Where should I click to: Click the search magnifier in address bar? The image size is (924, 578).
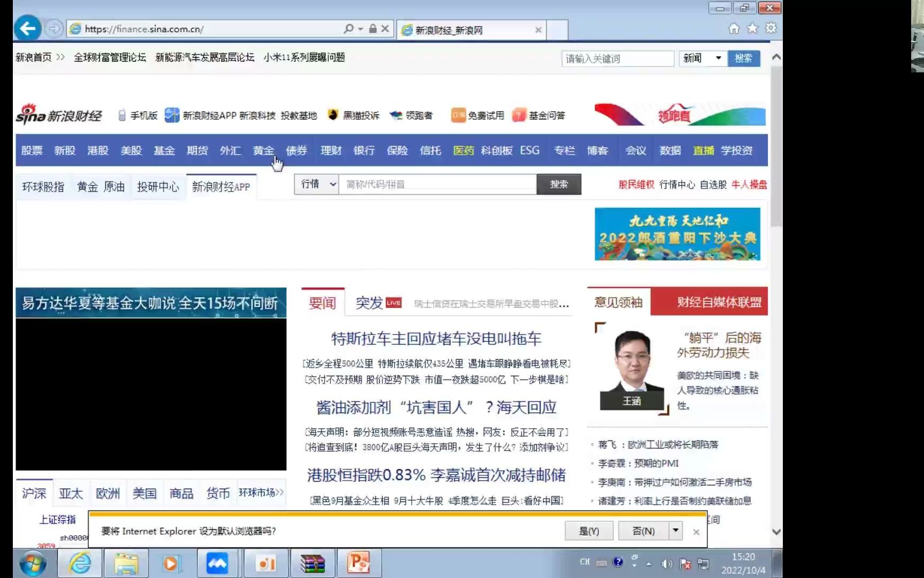click(x=349, y=28)
